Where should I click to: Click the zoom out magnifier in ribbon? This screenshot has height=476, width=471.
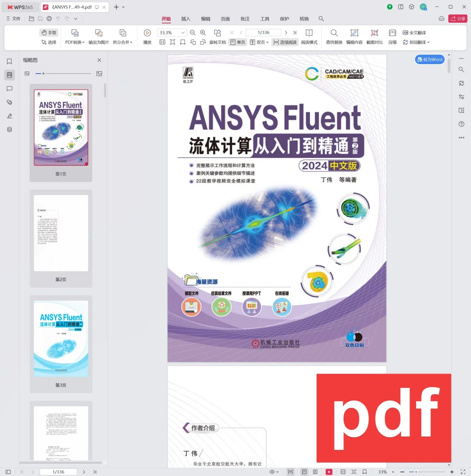(192, 33)
